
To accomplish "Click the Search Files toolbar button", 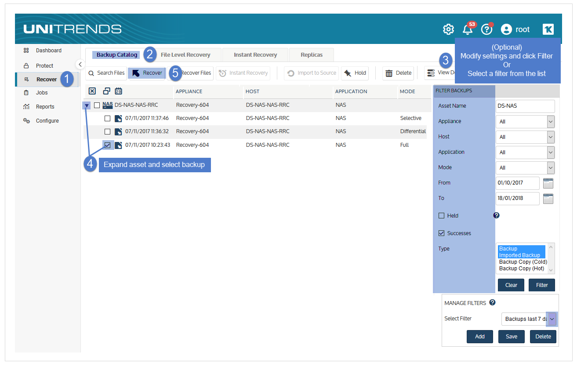I will pyautogui.click(x=106, y=73).
